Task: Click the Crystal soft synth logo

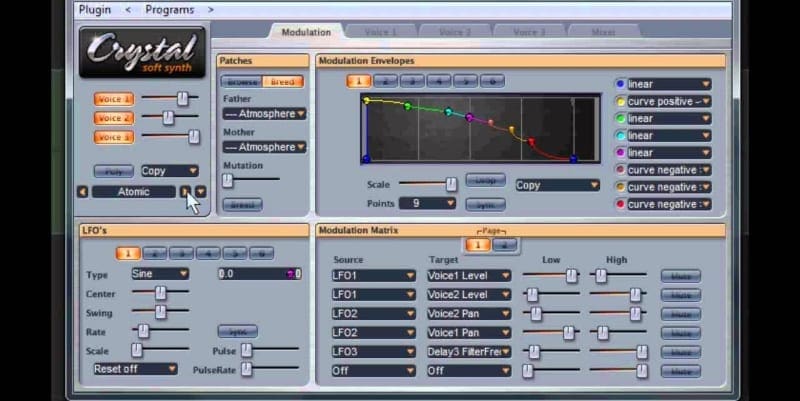Action: pos(142,53)
